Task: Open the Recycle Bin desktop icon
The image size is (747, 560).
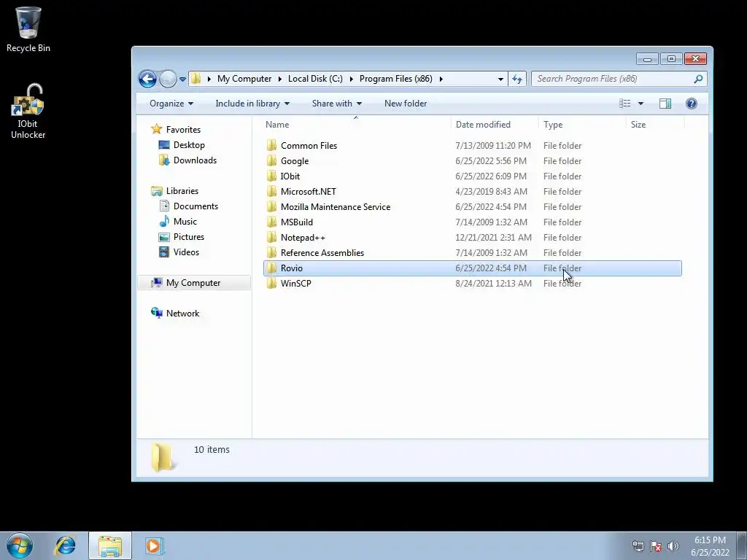Action: pos(28,29)
